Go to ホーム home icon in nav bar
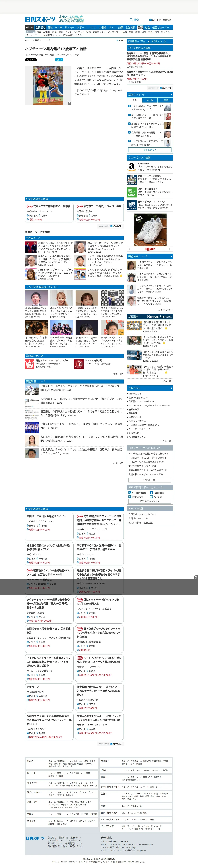The image size is (198, 868). (30, 27)
